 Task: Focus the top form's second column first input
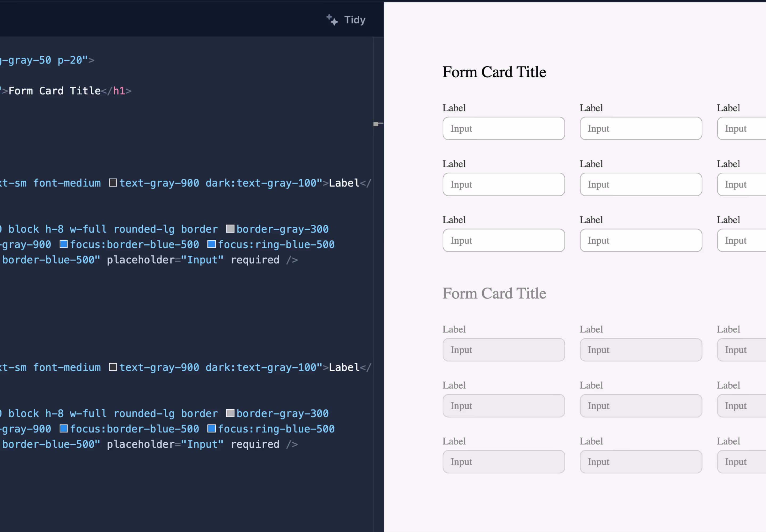[640, 128]
